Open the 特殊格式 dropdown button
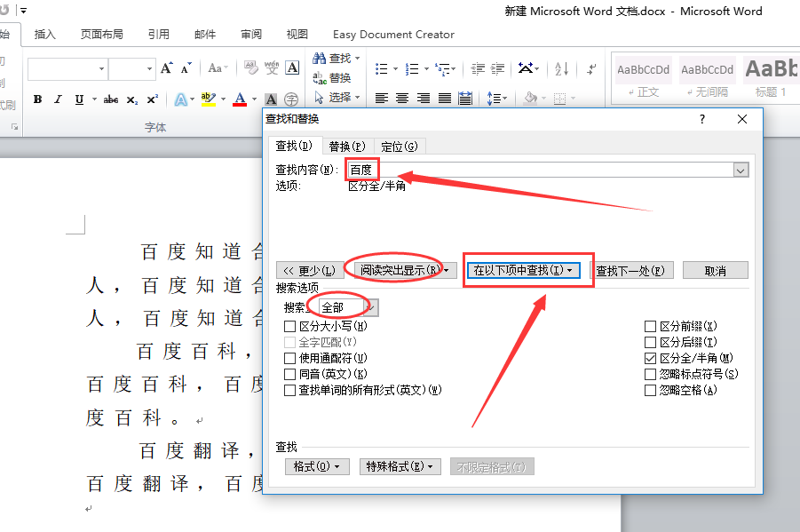 coord(400,466)
